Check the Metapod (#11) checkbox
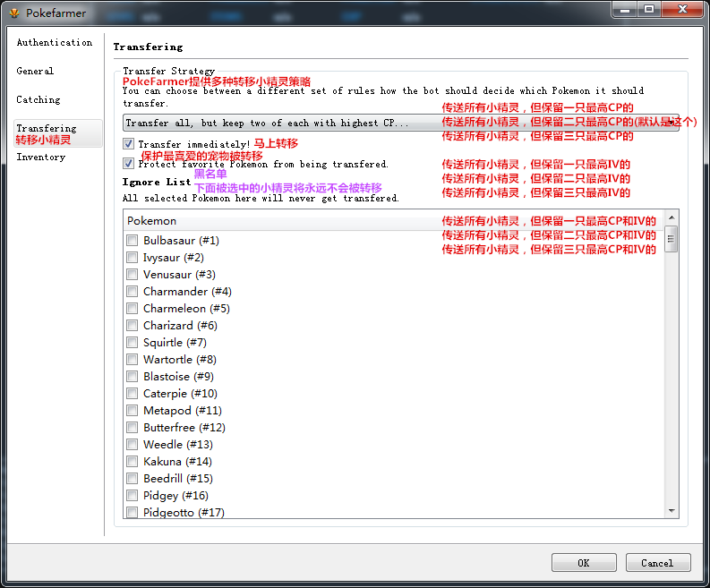 133,411
